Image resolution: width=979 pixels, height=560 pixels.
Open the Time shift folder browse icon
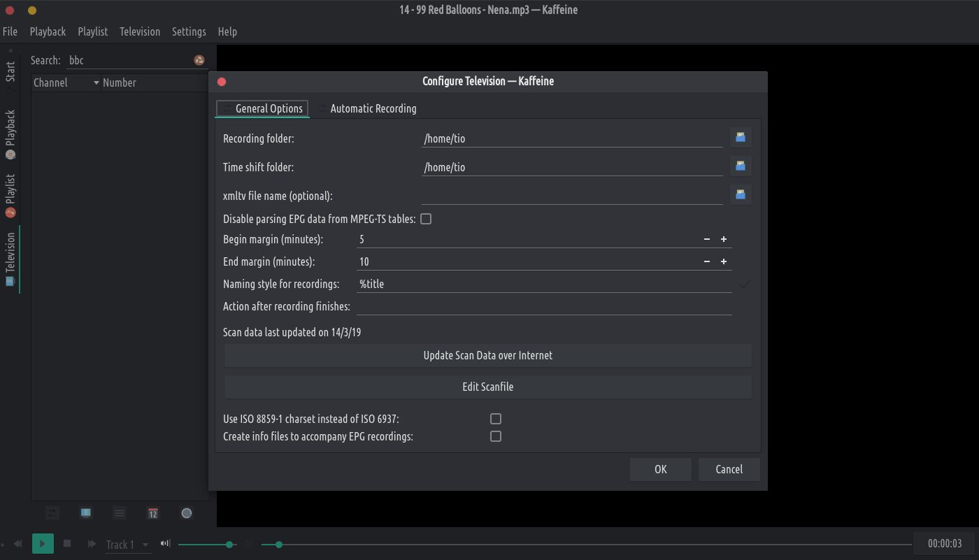click(x=741, y=166)
